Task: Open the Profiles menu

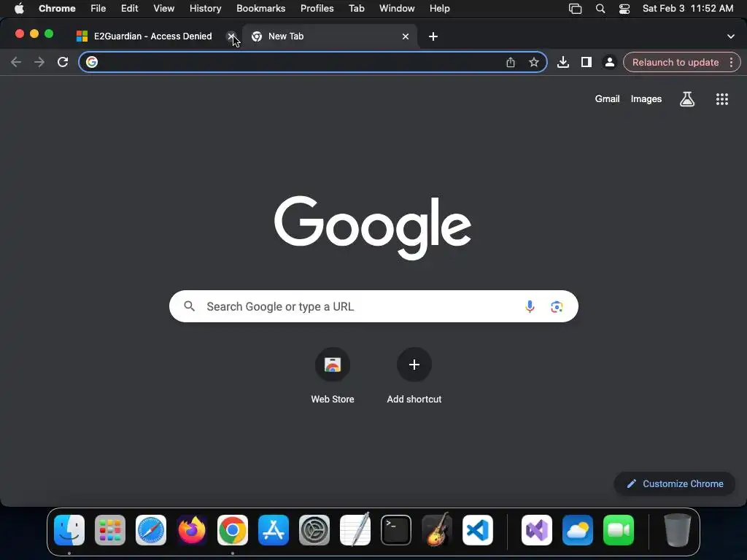Action: click(x=317, y=8)
